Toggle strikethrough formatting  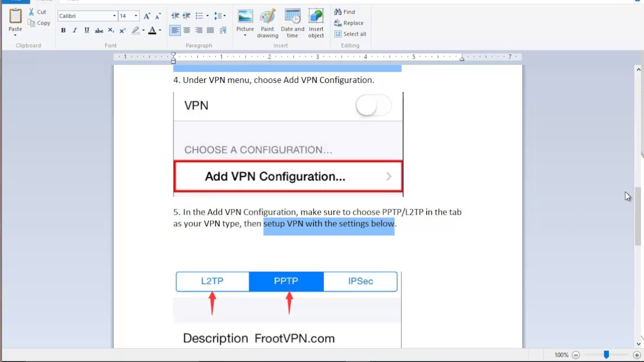(x=99, y=31)
